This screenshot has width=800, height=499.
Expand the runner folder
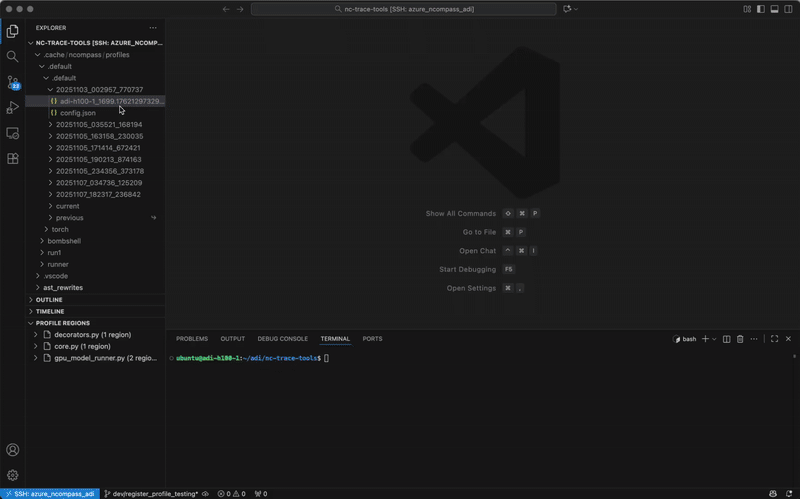(95, 264)
